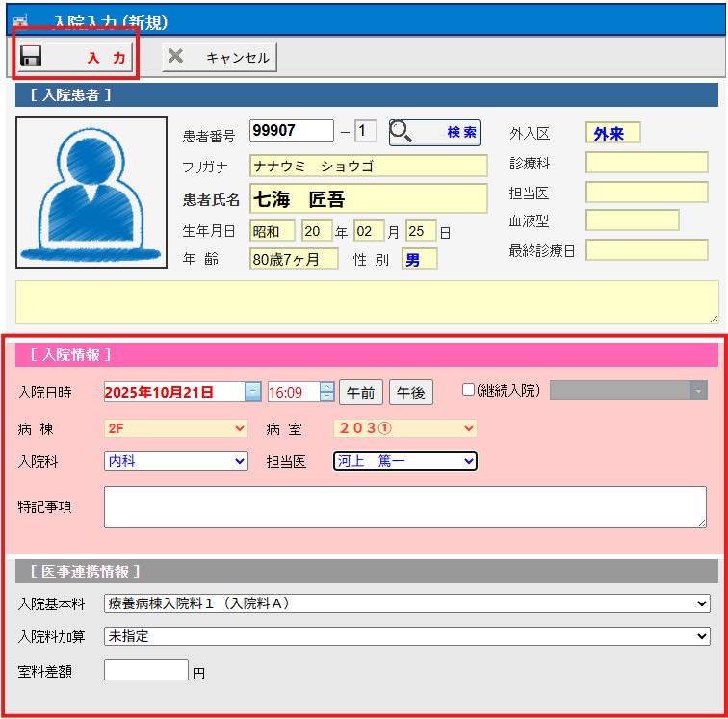This screenshot has width=728, height=719.
Task: Click the X cancel icon
Action: tap(175, 57)
